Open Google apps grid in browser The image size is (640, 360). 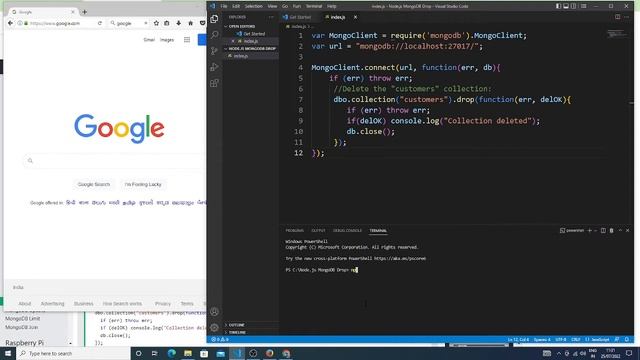187,40
